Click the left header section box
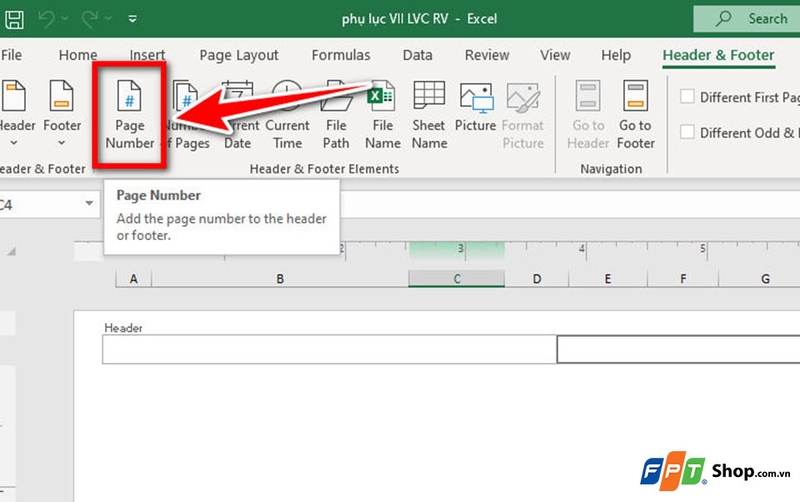The height and width of the screenshot is (502, 800). pos(329,349)
